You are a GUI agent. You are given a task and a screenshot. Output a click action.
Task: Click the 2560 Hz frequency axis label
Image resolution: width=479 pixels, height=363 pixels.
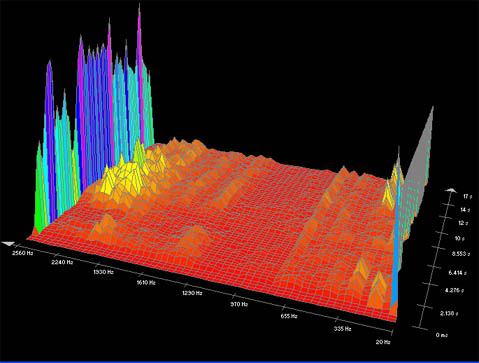[x=23, y=253]
